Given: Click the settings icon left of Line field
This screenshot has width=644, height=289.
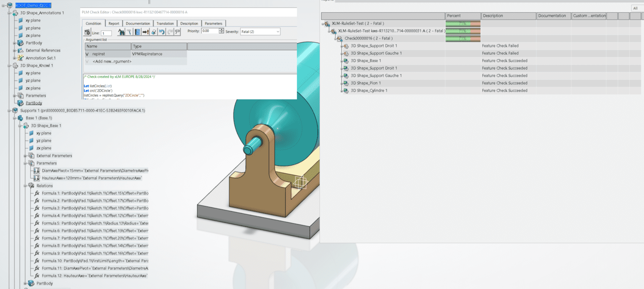Looking at the screenshot, I should coord(87,32).
